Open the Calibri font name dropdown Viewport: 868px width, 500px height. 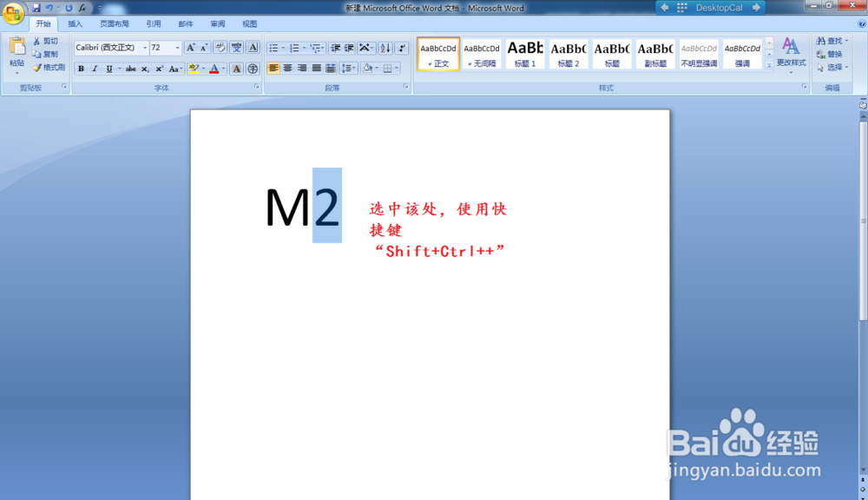(145, 47)
